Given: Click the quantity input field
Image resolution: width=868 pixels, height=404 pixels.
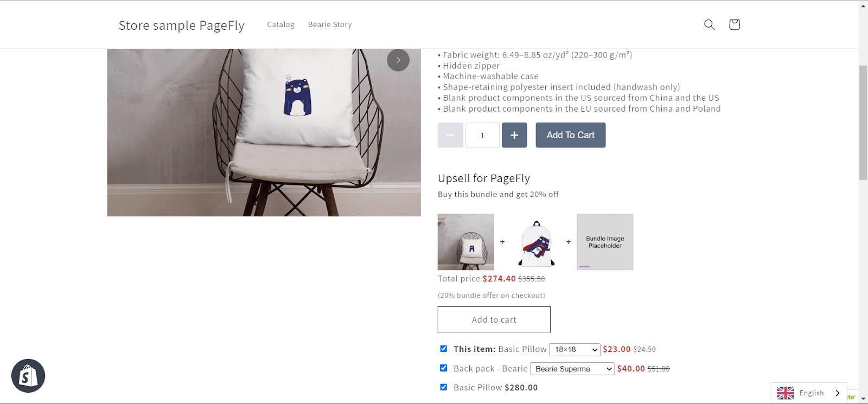Looking at the screenshot, I should [x=482, y=135].
